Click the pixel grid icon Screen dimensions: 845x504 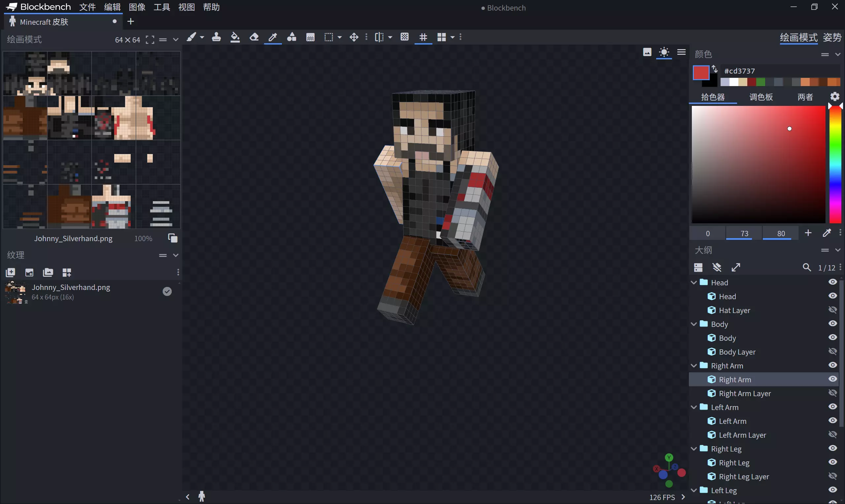[423, 37]
